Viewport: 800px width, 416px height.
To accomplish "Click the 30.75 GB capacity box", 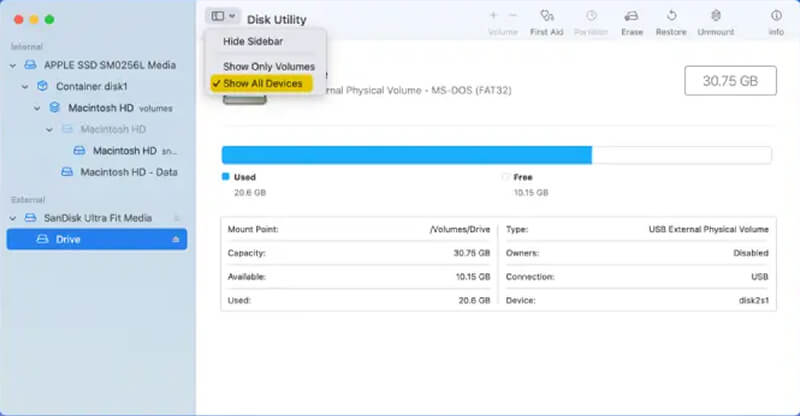I will click(x=730, y=81).
